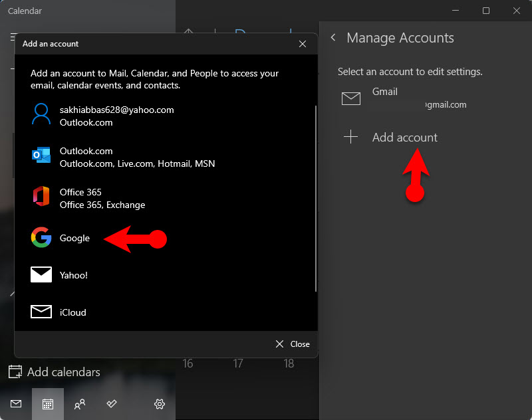Open Settings gear in bottom bar
This screenshot has height=420, width=532.
tap(160, 403)
